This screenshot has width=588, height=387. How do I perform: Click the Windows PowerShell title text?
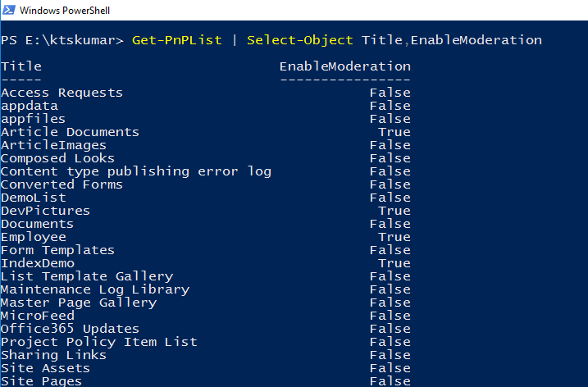[x=64, y=11]
